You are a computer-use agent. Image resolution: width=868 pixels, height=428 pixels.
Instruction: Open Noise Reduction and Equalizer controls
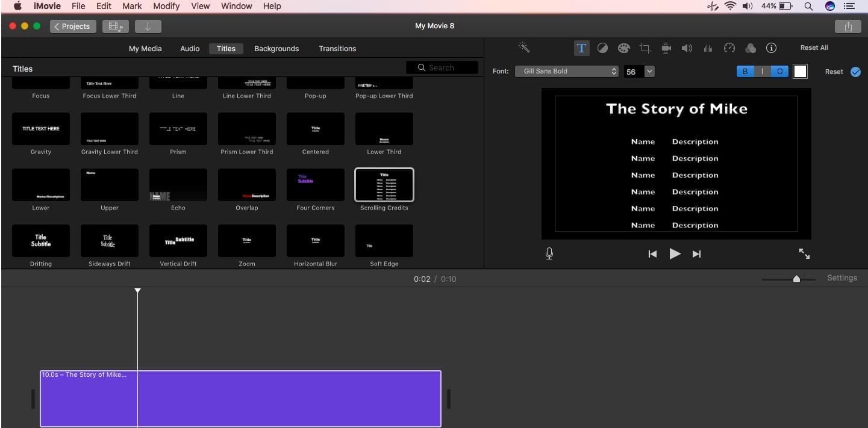708,48
